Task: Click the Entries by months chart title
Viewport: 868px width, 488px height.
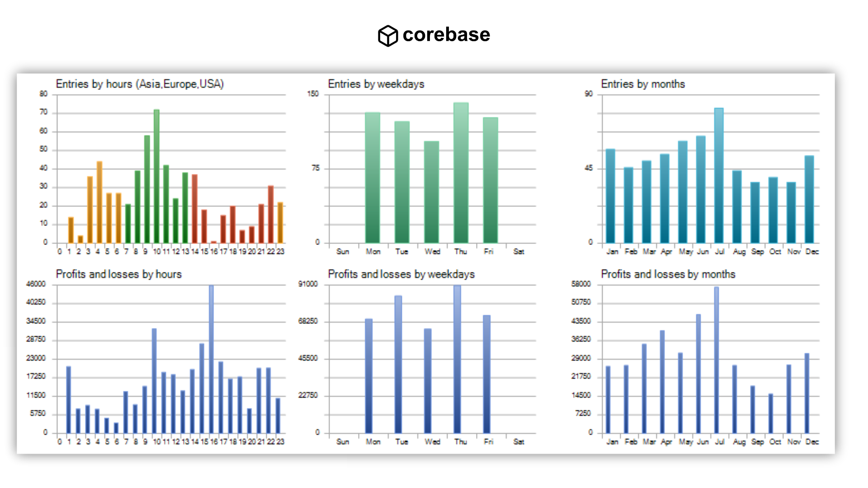Action: click(642, 84)
